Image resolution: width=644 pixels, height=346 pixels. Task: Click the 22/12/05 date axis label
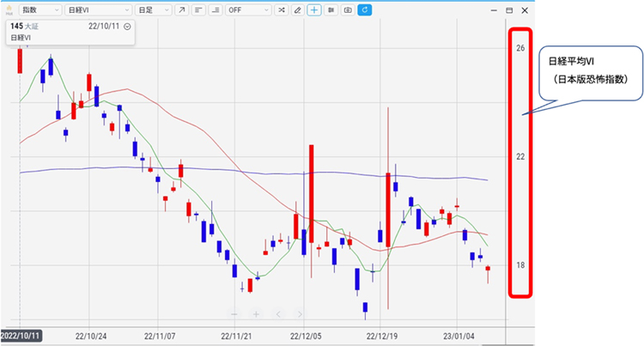306,337
